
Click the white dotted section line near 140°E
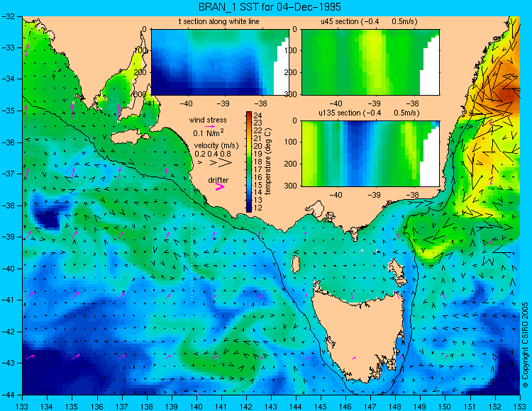(x=192, y=242)
